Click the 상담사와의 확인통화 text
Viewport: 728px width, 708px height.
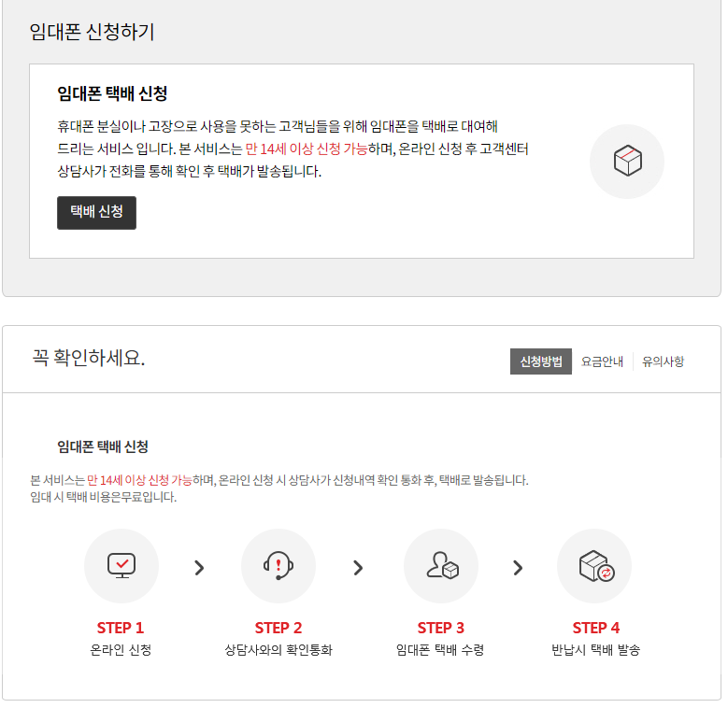click(278, 650)
